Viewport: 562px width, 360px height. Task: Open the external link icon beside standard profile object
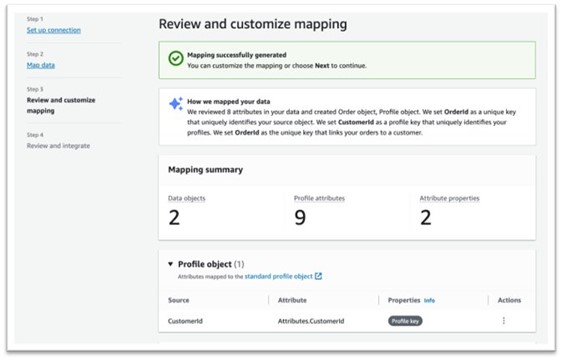tap(318, 276)
